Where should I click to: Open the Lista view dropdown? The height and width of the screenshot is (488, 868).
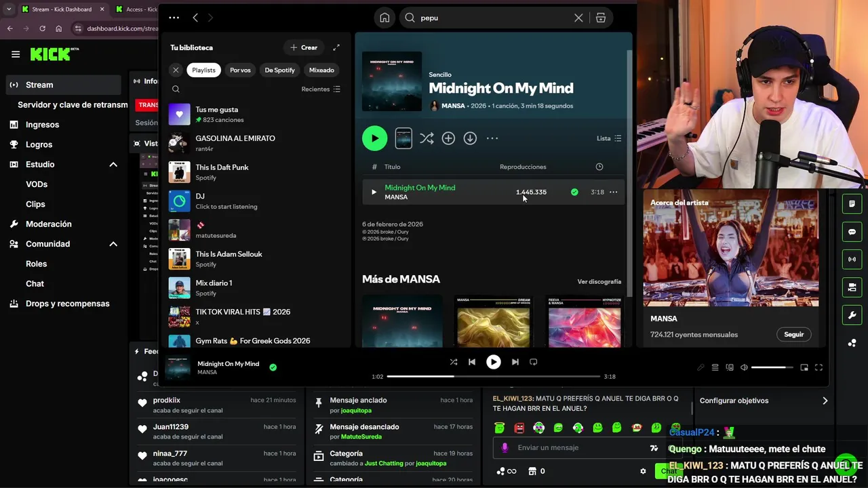(609, 138)
